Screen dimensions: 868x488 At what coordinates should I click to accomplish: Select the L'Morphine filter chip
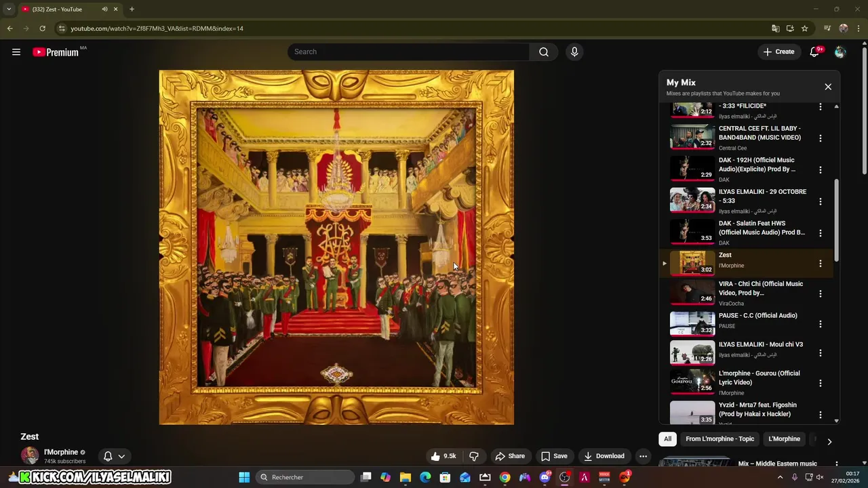(x=784, y=439)
